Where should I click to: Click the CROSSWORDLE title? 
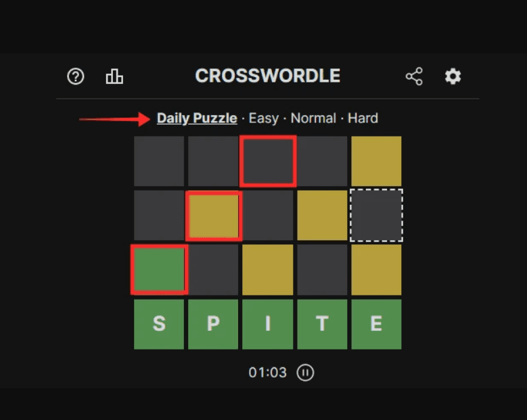[x=268, y=76]
